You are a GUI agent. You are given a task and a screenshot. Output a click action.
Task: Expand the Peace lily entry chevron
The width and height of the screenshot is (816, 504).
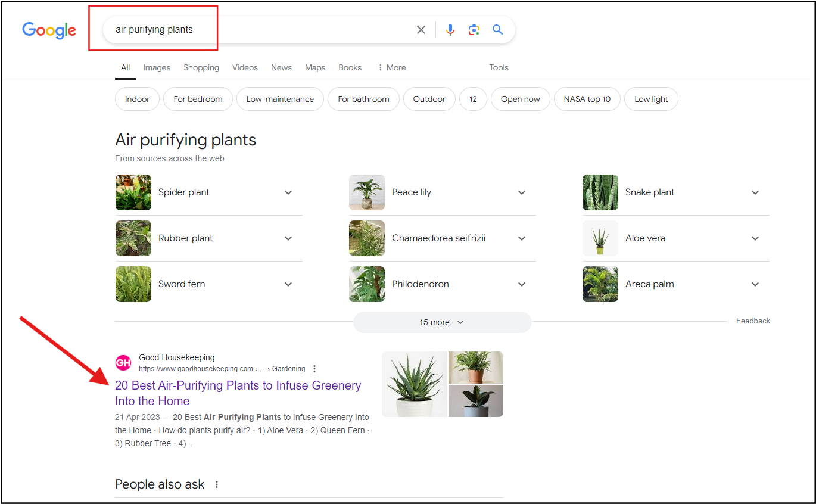(x=522, y=192)
